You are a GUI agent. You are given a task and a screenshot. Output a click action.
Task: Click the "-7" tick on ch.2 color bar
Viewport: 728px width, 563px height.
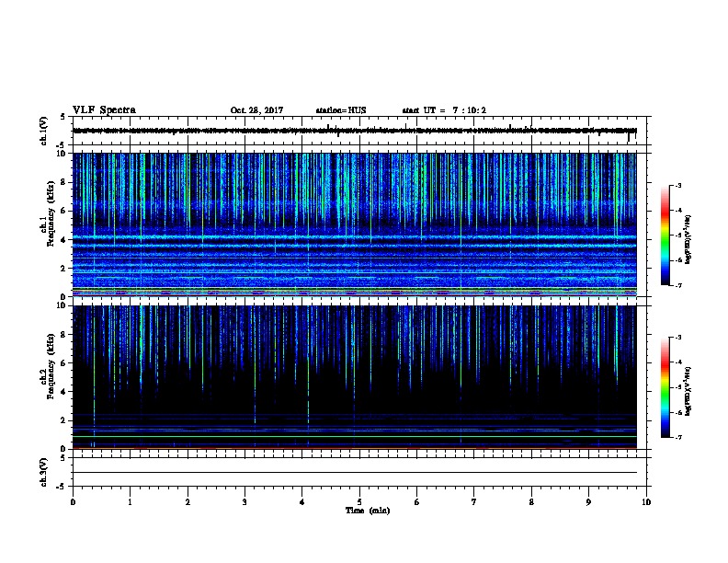(x=677, y=437)
